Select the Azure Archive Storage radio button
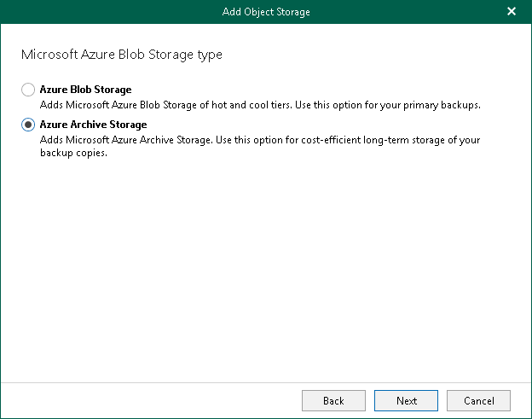The height and width of the screenshot is (419, 532). coord(28,125)
